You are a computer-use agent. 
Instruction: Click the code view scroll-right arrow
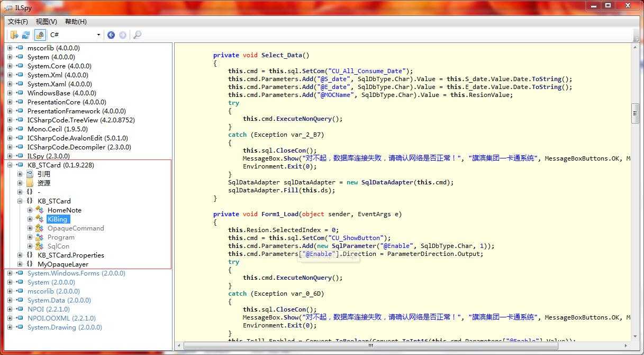[x=627, y=345]
